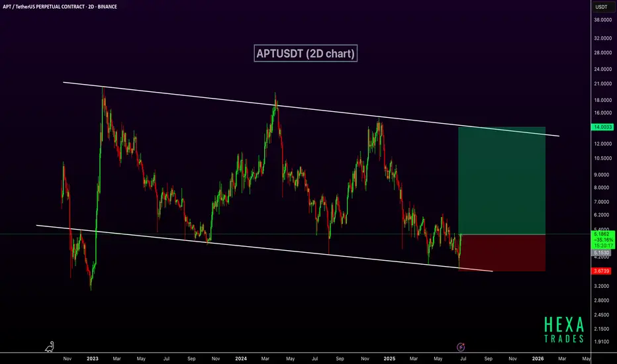Click the red 3.6739 stop price label
The width and height of the screenshot is (617, 364).
click(601, 271)
